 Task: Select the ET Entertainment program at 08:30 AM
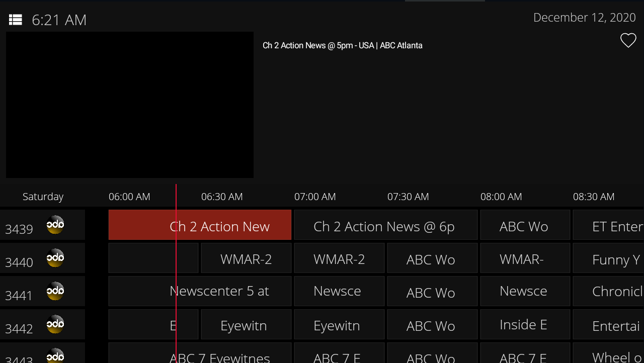pyautogui.click(x=609, y=225)
